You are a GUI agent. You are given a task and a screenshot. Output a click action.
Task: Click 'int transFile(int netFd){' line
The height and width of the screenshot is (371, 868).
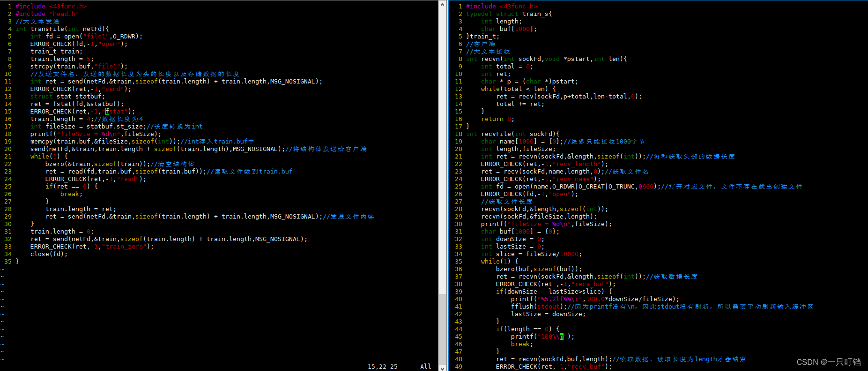[x=62, y=29]
